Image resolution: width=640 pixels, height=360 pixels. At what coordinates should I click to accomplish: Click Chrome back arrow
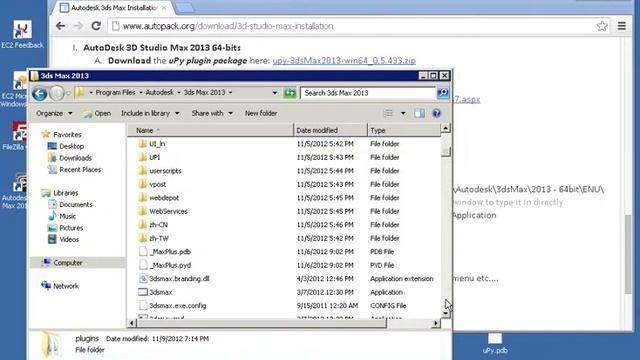(x=60, y=26)
